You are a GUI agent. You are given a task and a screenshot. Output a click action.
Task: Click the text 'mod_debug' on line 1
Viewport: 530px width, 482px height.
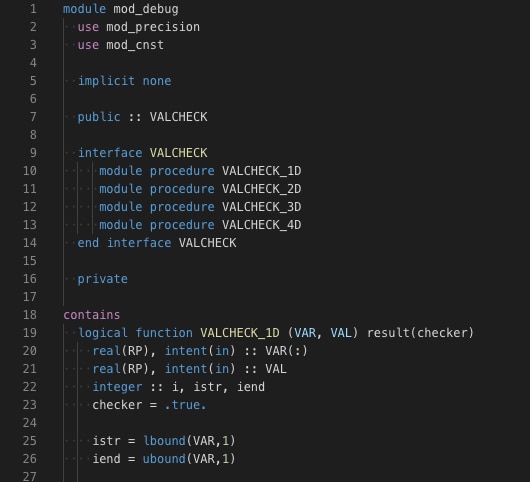coord(146,9)
